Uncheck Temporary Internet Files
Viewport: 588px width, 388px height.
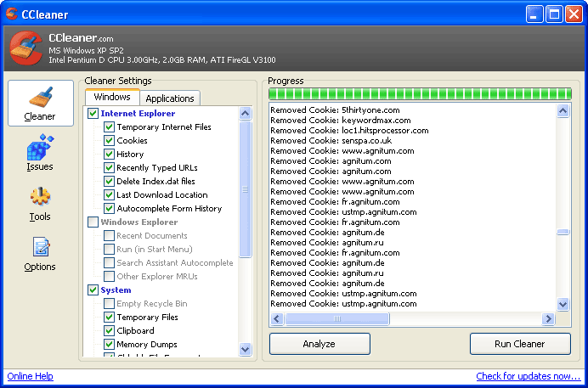(x=109, y=127)
